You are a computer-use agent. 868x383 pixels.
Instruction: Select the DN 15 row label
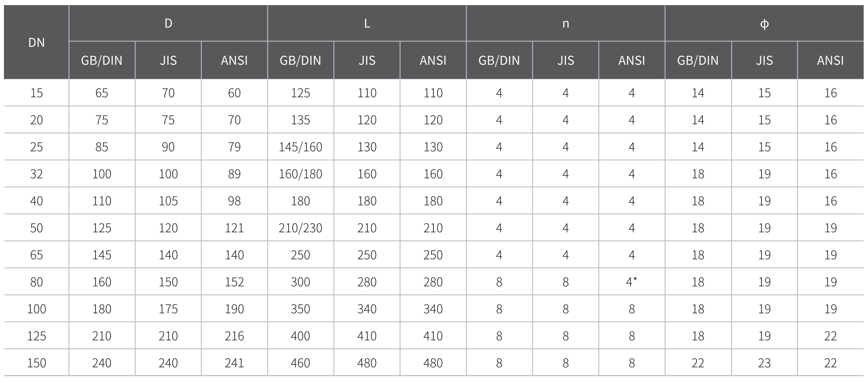37,93
